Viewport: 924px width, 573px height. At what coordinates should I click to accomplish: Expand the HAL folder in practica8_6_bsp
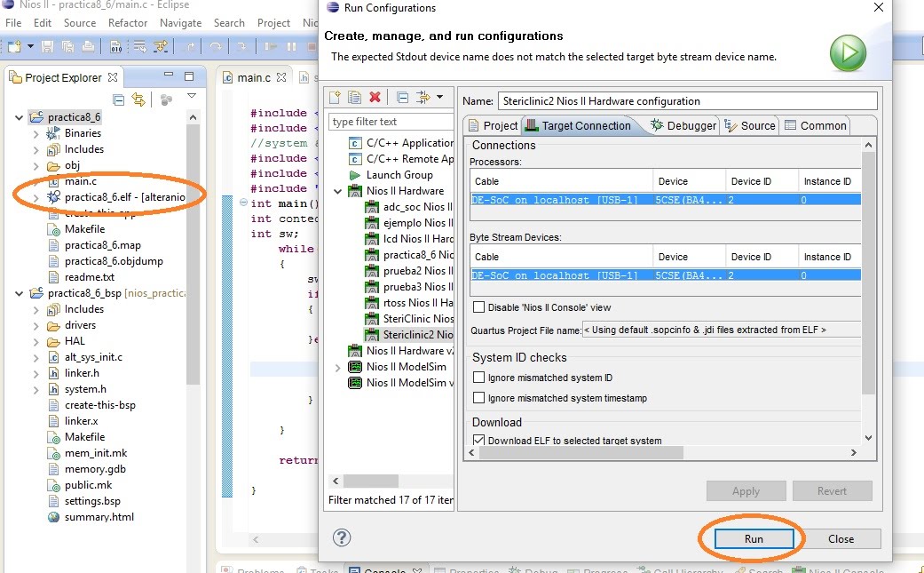click(36, 342)
